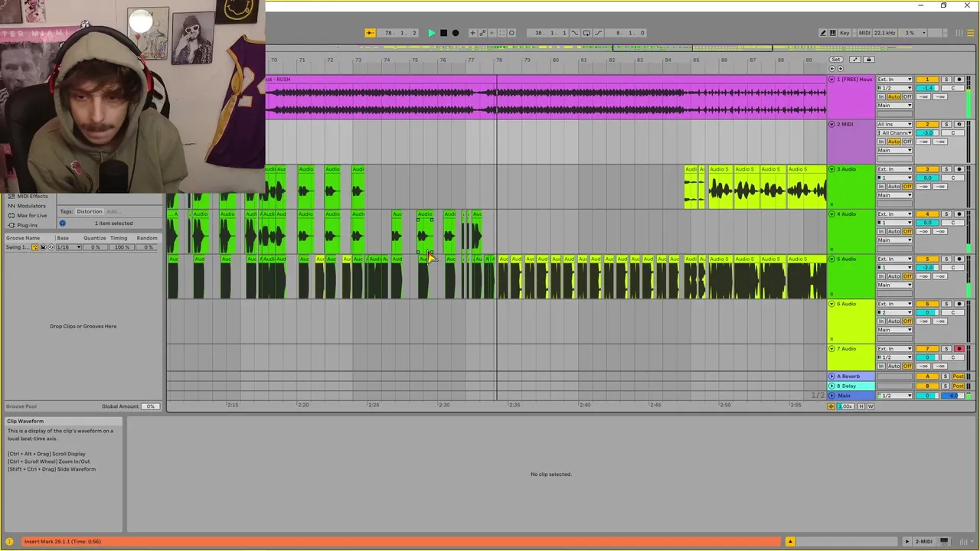Click the Set locator button
Viewport: 980px width, 551px height.
(836, 59)
